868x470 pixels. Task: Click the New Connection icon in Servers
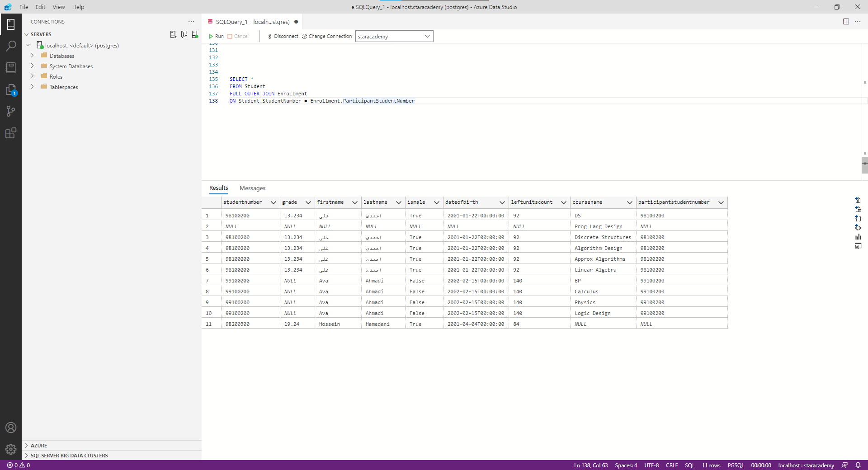tap(173, 34)
